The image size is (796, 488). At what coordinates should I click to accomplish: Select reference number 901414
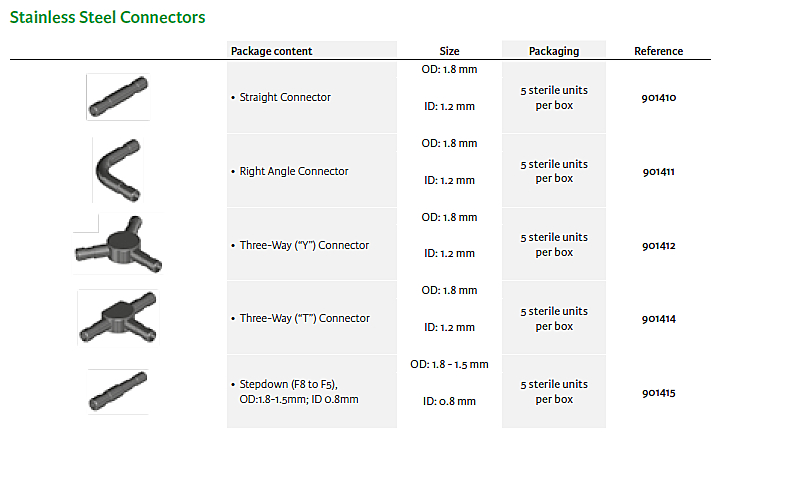(x=659, y=319)
